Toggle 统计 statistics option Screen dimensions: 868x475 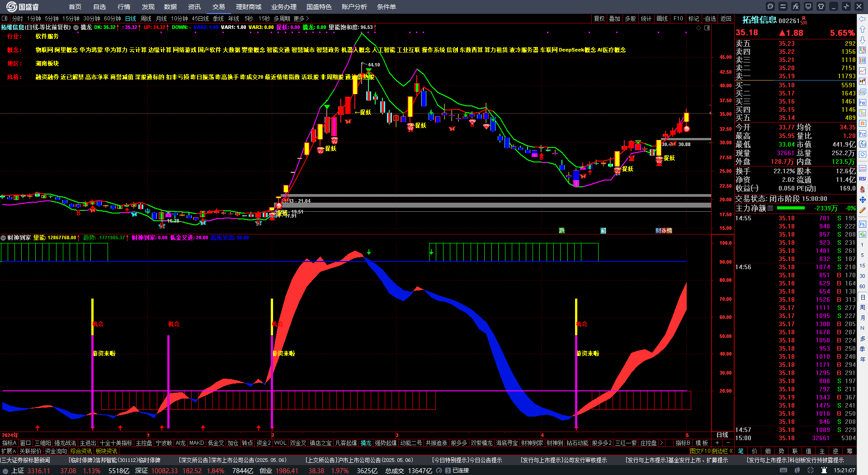click(646, 19)
